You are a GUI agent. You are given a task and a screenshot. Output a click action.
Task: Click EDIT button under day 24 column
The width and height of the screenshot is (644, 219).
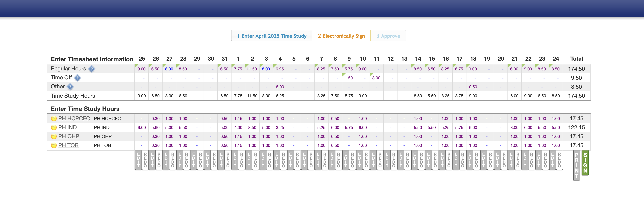[552, 160]
